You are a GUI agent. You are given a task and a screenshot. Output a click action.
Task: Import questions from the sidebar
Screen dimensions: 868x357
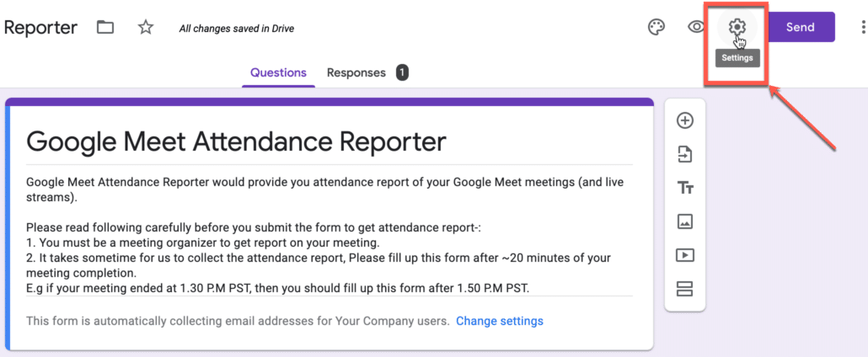point(685,154)
